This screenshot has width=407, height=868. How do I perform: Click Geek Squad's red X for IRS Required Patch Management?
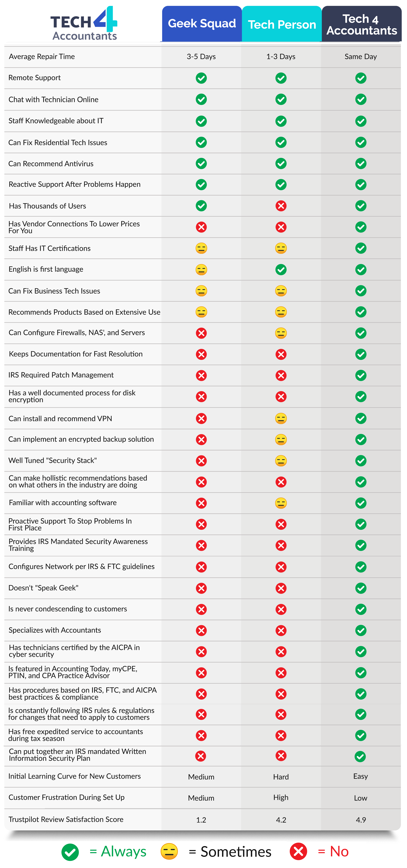pyautogui.click(x=201, y=375)
